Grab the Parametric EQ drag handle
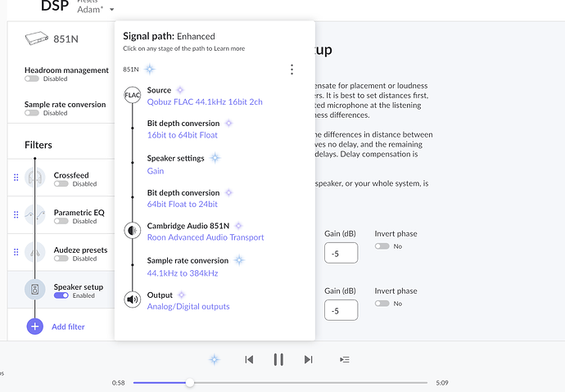 coord(16,215)
